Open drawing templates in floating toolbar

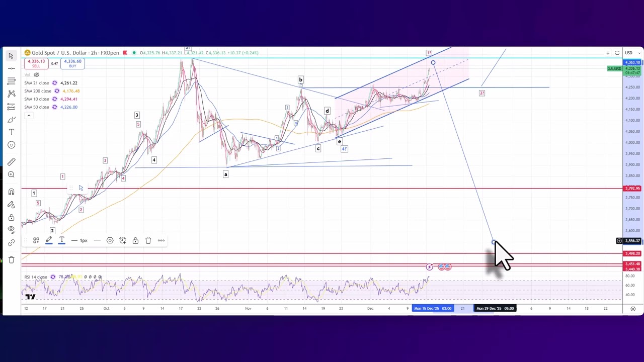click(36, 241)
